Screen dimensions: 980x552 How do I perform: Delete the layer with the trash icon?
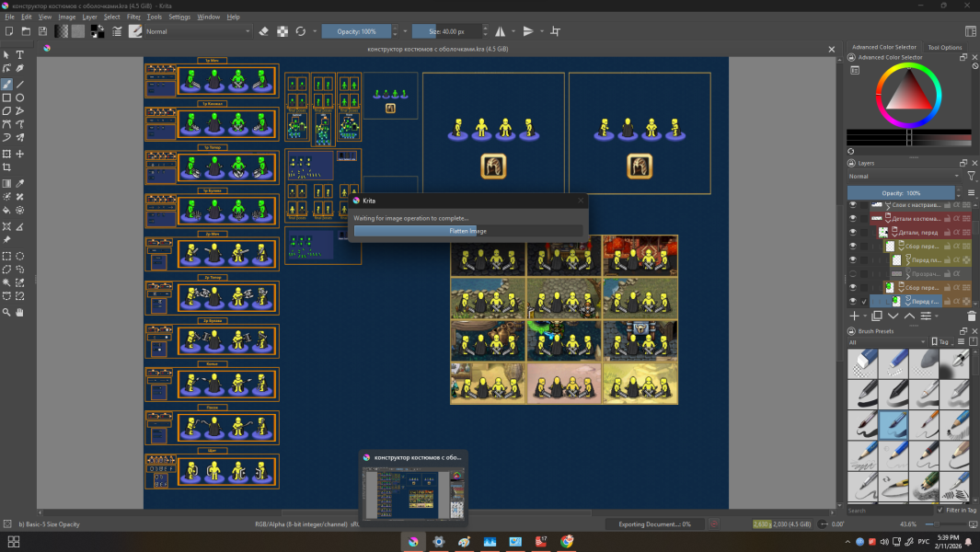tap(971, 316)
